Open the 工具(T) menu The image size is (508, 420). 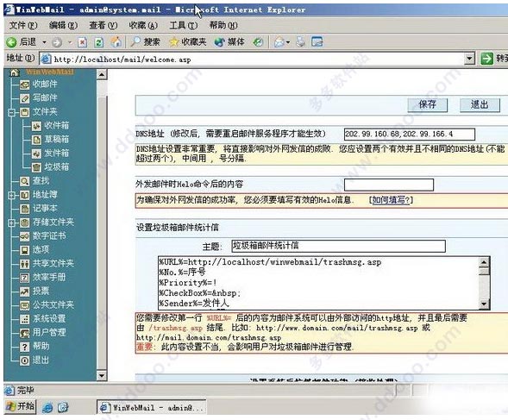183,25
